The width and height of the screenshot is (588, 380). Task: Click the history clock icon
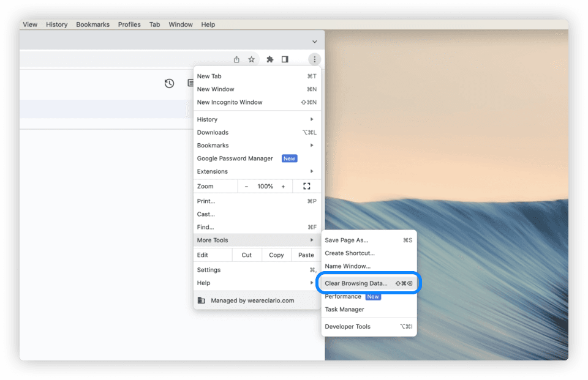pyautogui.click(x=170, y=83)
